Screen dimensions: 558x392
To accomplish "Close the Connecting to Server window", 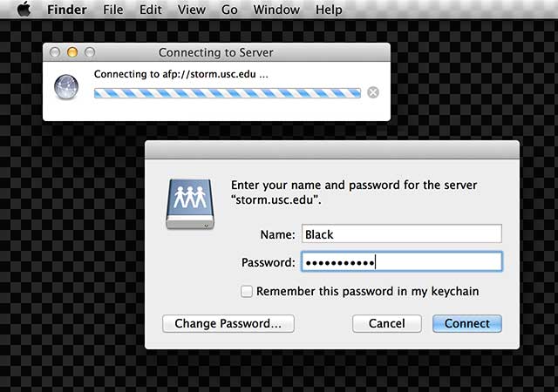I will tap(55, 53).
